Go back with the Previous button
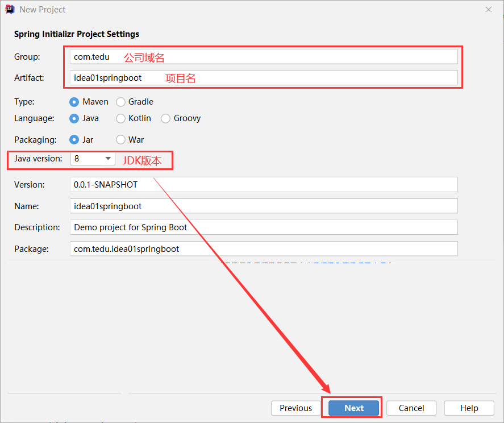This screenshot has height=423, width=504. 295,408
